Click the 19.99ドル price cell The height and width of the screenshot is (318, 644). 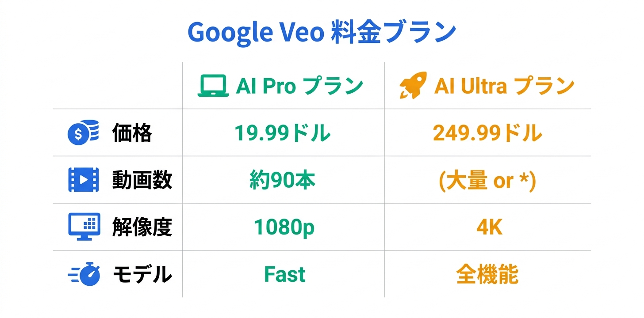click(282, 133)
